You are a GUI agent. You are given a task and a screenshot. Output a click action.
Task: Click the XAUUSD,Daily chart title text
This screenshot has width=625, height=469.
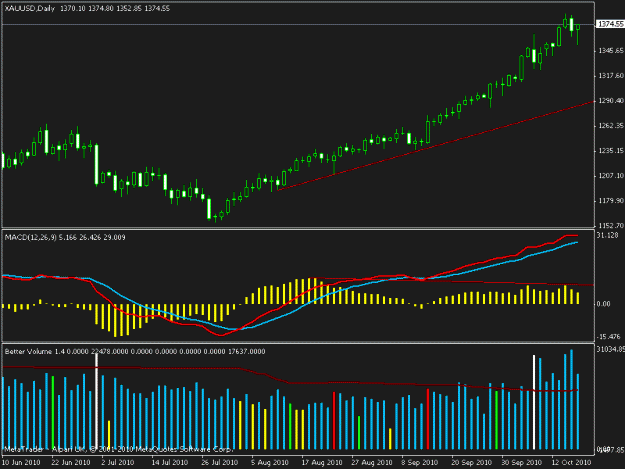(30, 8)
